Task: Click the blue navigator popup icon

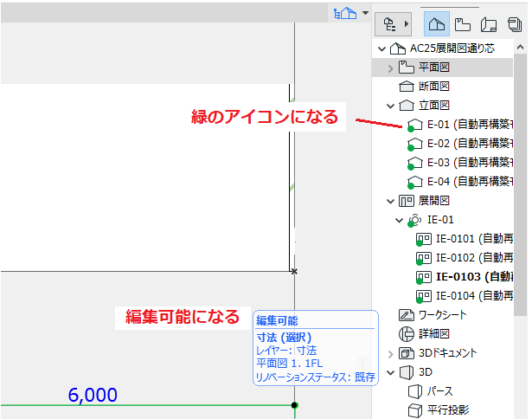Action: coord(345,14)
